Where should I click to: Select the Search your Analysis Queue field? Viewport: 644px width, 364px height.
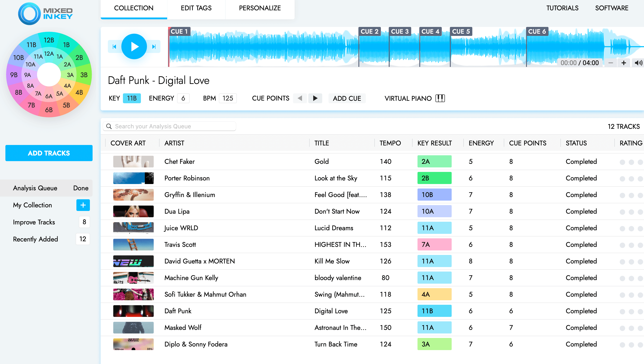[x=170, y=126]
